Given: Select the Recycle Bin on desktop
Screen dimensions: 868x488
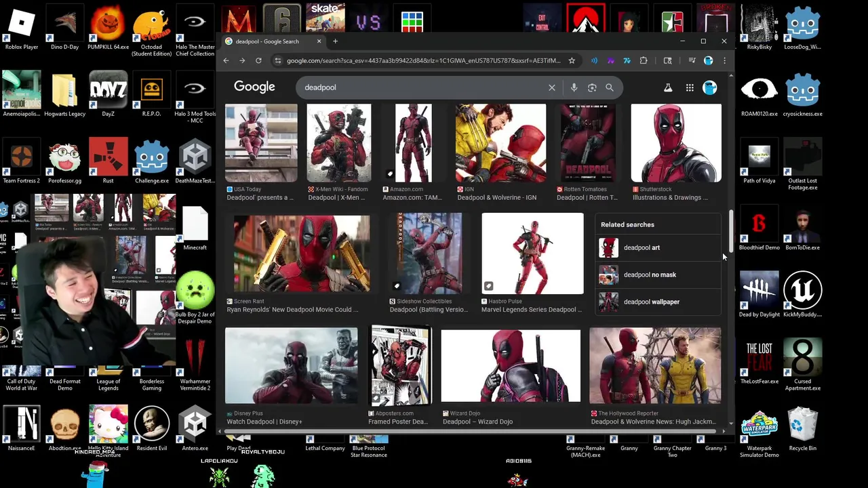Looking at the screenshot, I should point(803,430).
